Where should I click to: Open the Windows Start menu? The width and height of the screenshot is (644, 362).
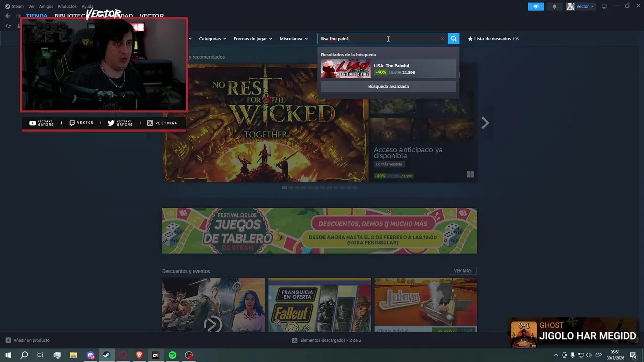coord(8,355)
